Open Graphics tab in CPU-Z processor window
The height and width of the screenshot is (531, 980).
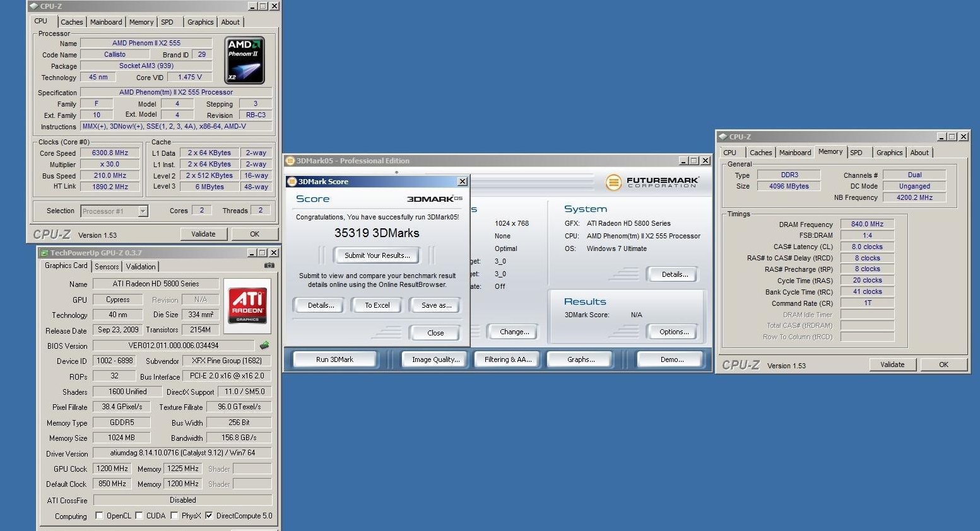pyautogui.click(x=201, y=22)
